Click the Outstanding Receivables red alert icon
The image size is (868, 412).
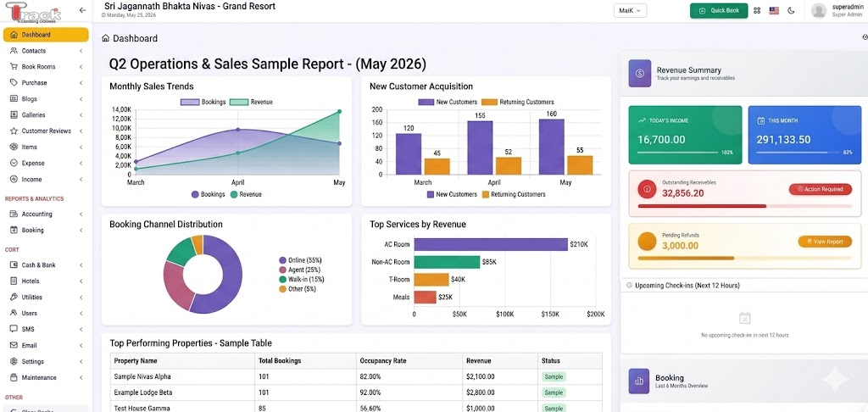tap(647, 189)
